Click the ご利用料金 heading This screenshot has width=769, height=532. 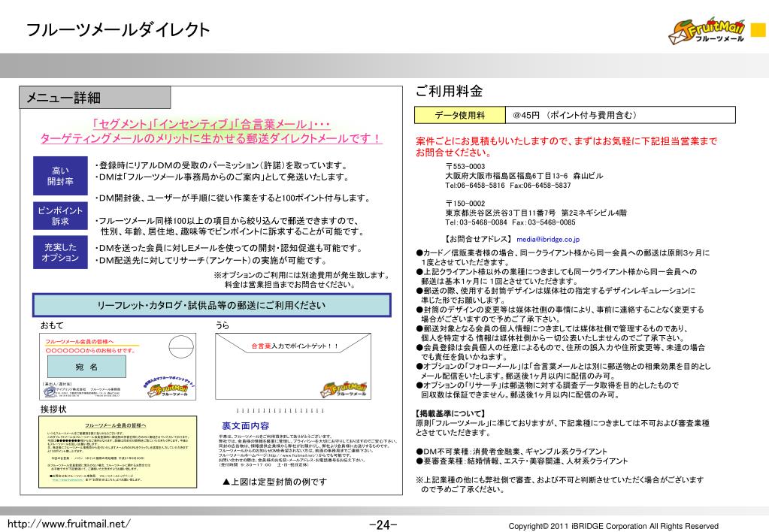click(450, 91)
